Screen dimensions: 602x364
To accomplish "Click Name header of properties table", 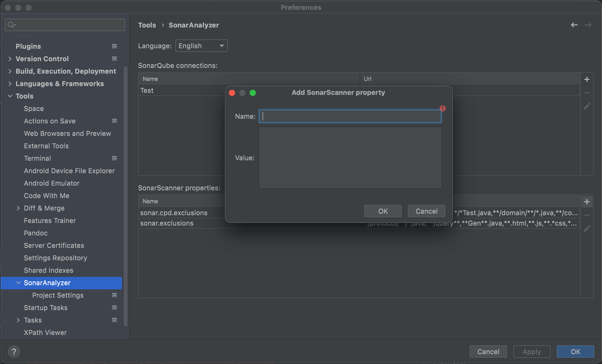I will [182, 201].
